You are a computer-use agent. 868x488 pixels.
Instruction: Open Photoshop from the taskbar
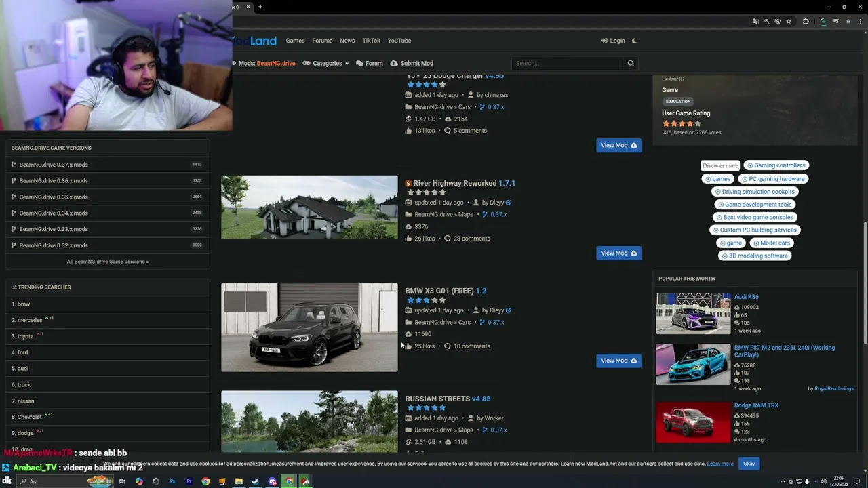(172, 481)
